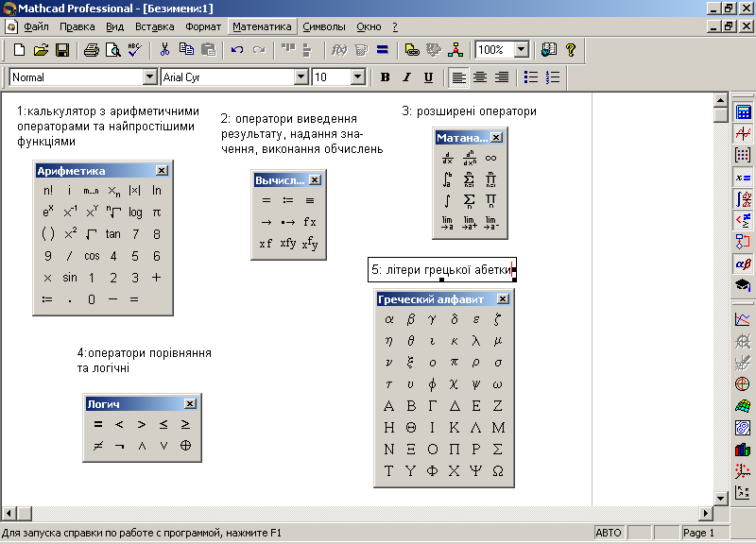Open the Вид menu

(x=114, y=27)
